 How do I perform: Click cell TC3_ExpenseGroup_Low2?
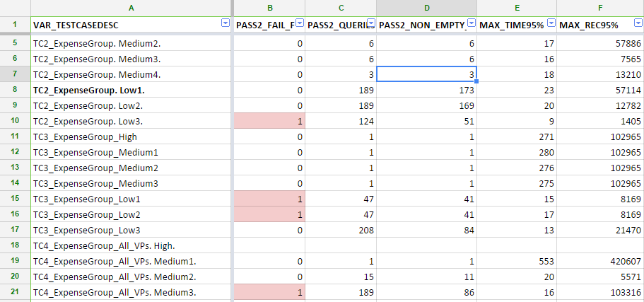131,214
